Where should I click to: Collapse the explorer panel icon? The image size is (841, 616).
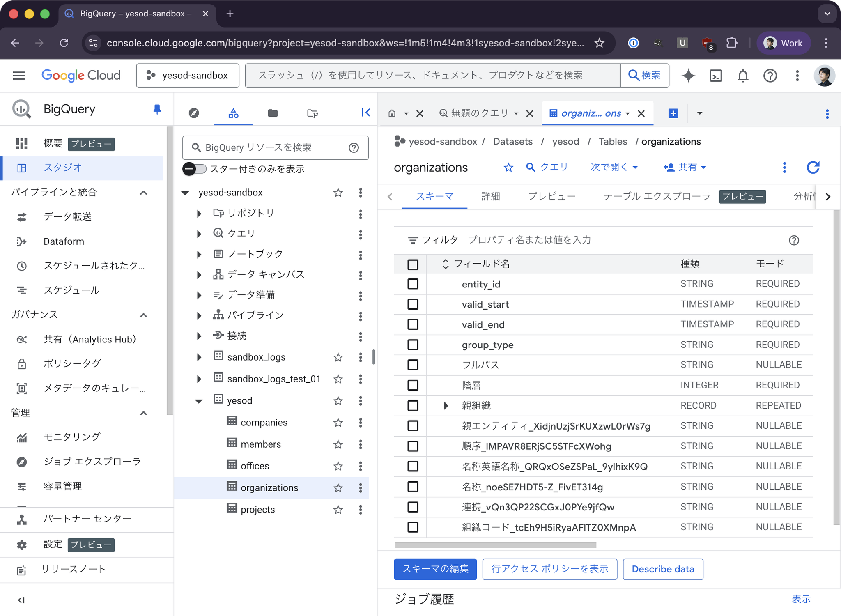pos(365,113)
